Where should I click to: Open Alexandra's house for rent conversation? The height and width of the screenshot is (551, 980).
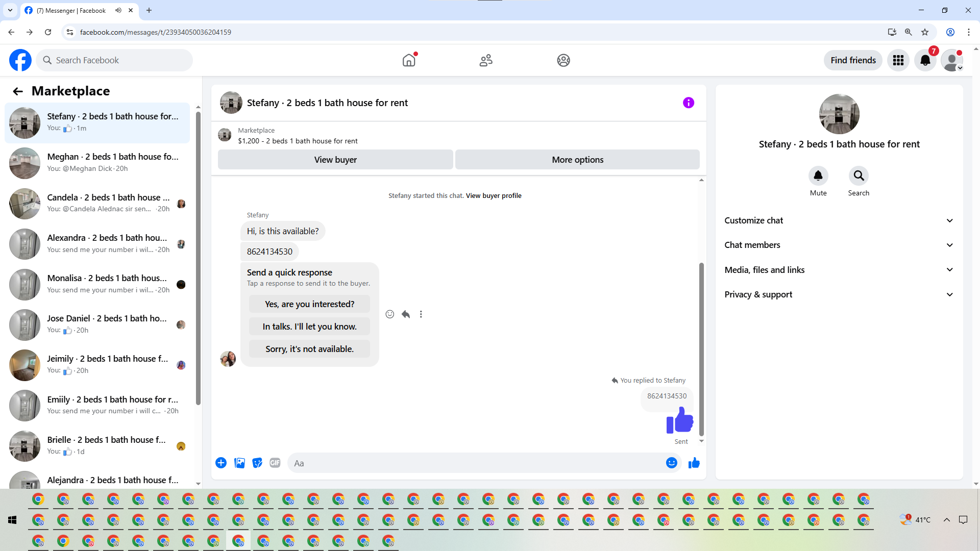(97, 244)
